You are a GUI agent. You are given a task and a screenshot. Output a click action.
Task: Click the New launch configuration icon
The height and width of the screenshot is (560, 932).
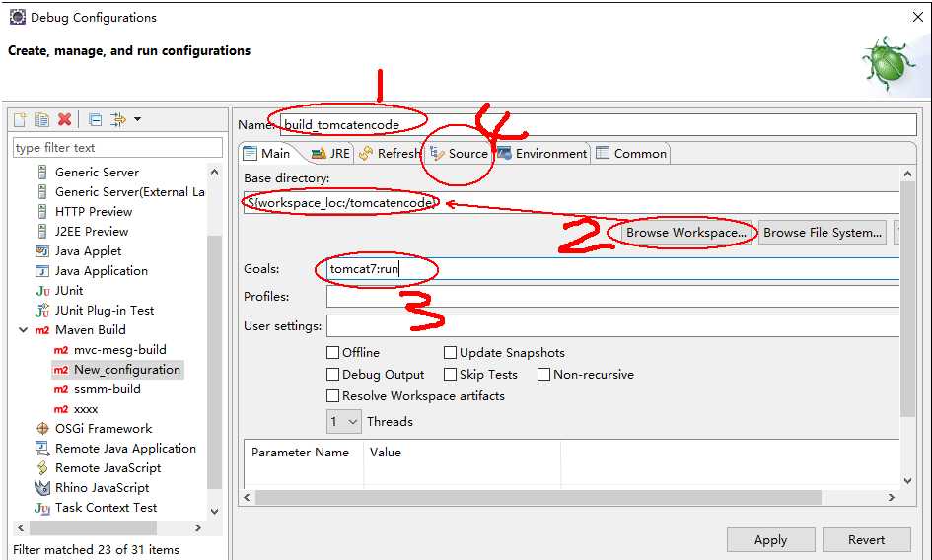20,119
